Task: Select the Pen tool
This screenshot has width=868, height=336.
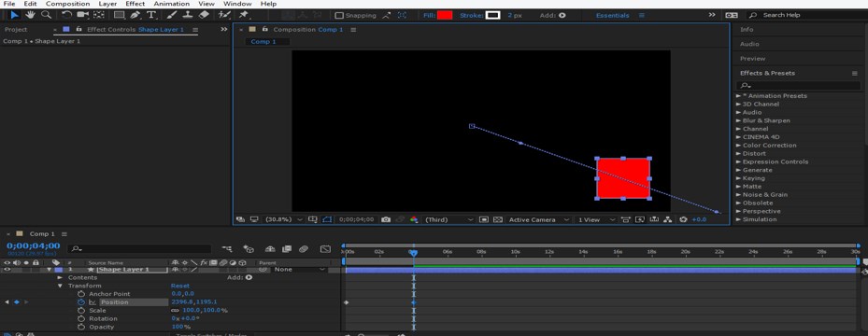Action: [x=135, y=15]
